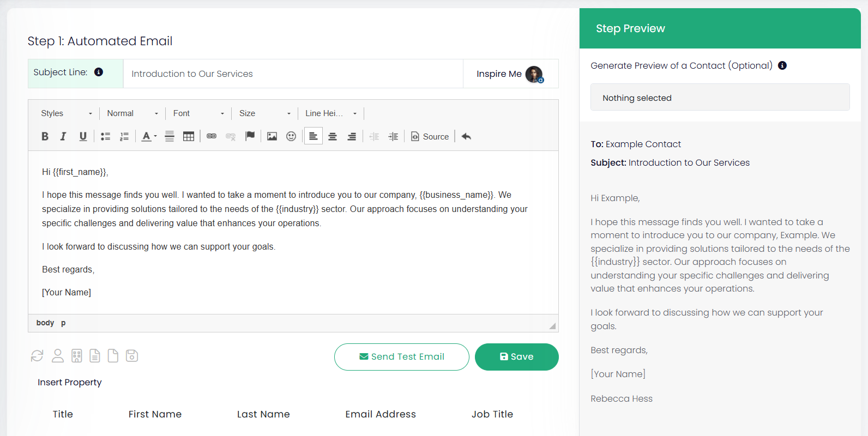Click the contact person icon below the editor
The image size is (868, 436).
pos(58,356)
